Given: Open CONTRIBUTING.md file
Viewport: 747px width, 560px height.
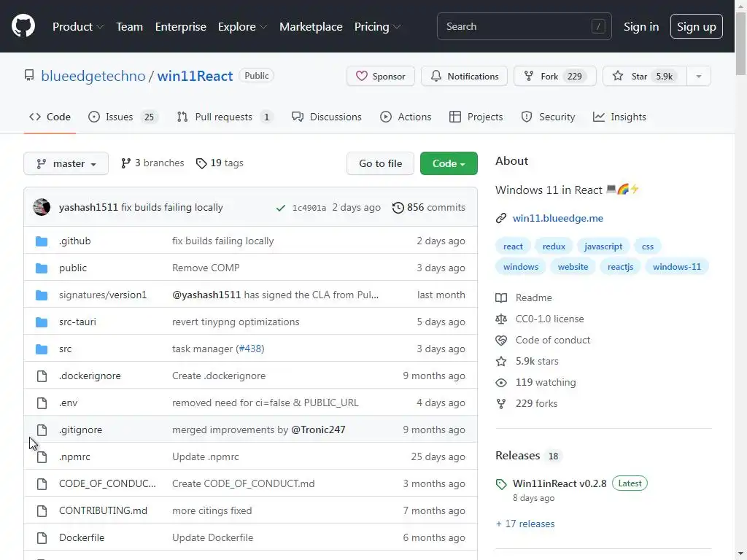Looking at the screenshot, I should coord(103,510).
